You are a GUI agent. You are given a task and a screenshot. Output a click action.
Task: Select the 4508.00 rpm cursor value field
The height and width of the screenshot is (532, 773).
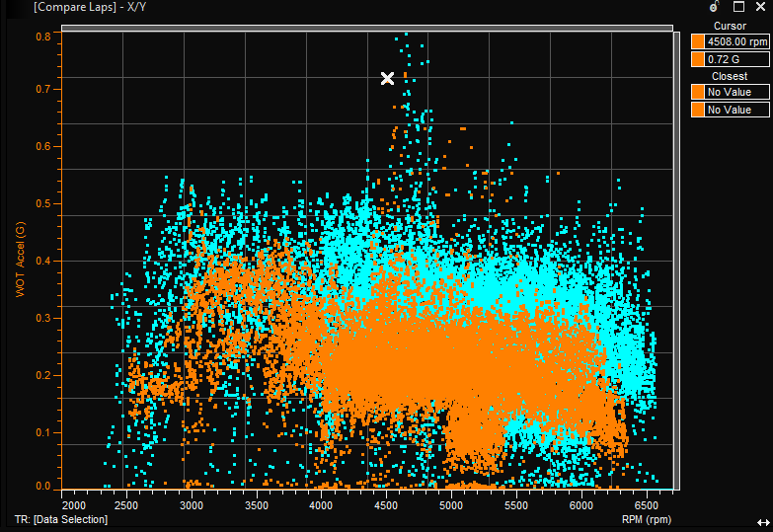tap(735, 42)
